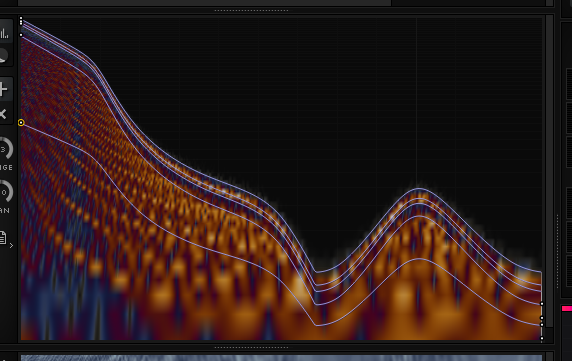Expand the small arrow beside the document icon

[11, 246]
